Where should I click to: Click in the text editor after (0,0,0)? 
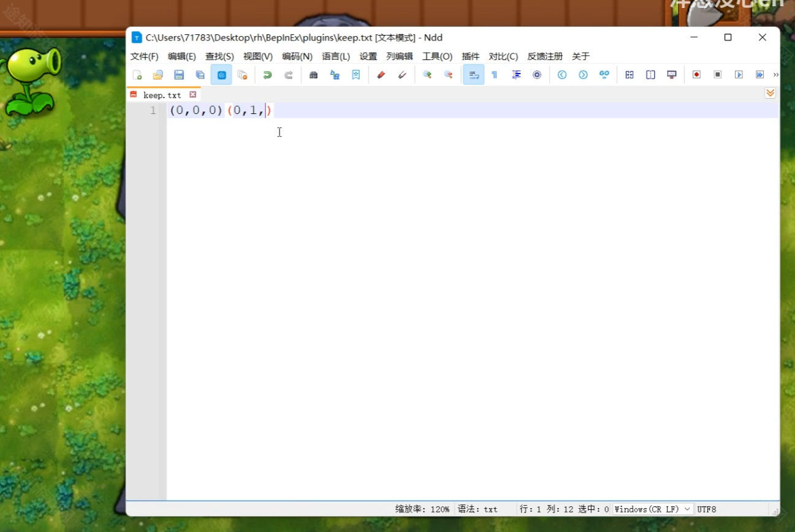click(x=224, y=110)
